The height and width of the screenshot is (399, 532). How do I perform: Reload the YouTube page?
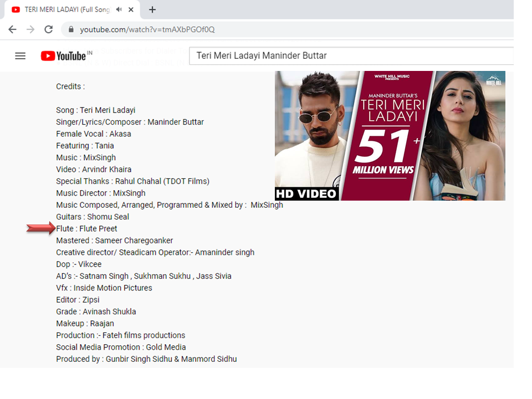click(x=49, y=29)
